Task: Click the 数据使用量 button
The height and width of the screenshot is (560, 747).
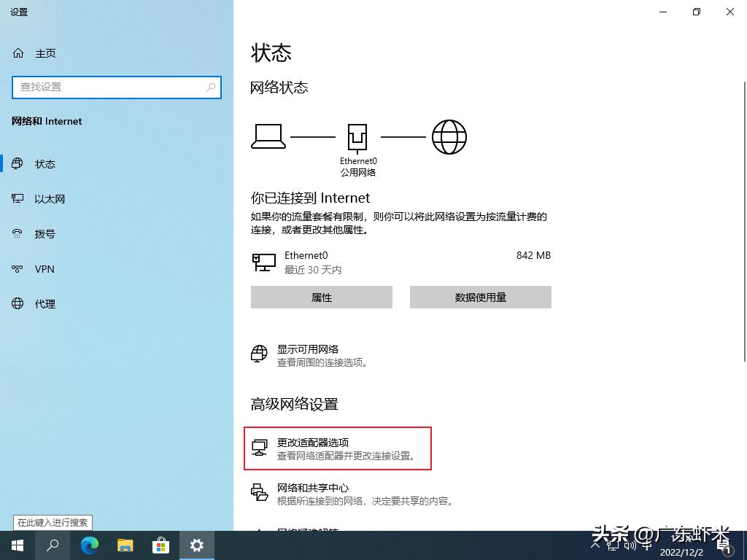Action: coord(480,297)
